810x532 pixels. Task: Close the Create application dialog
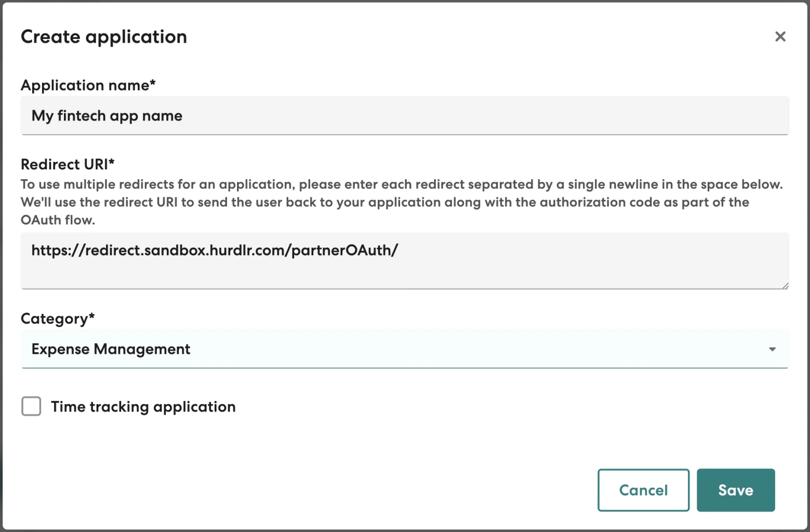click(780, 36)
